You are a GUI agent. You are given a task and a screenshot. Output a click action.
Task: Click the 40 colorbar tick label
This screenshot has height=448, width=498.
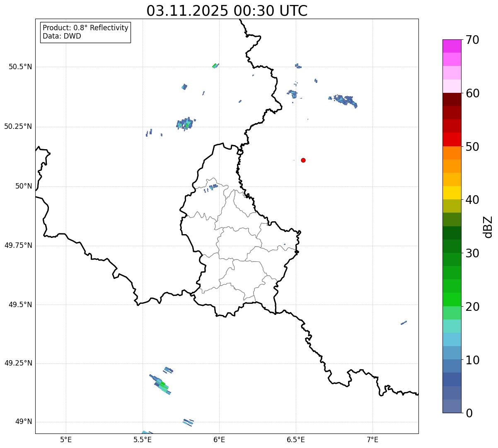[x=472, y=200]
